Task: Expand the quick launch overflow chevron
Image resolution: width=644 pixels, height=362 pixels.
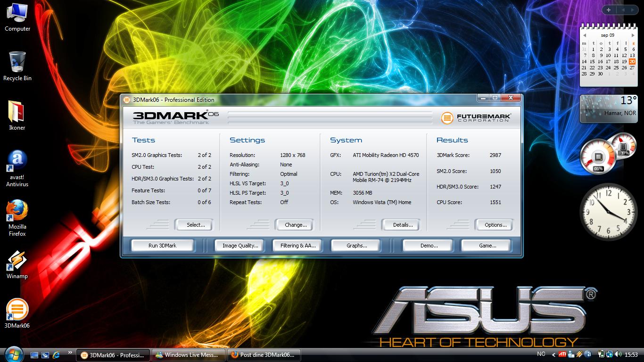Action: [x=70, y=352]
